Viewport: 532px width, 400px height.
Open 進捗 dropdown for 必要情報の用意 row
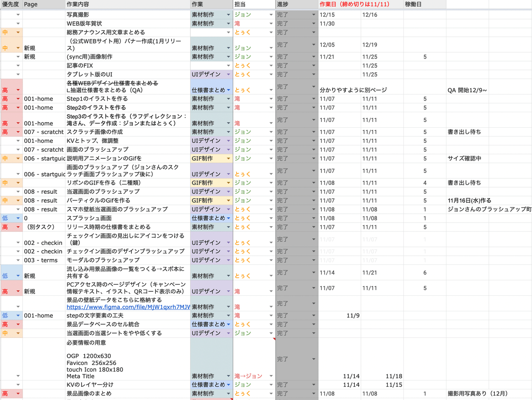coord(314,359)
